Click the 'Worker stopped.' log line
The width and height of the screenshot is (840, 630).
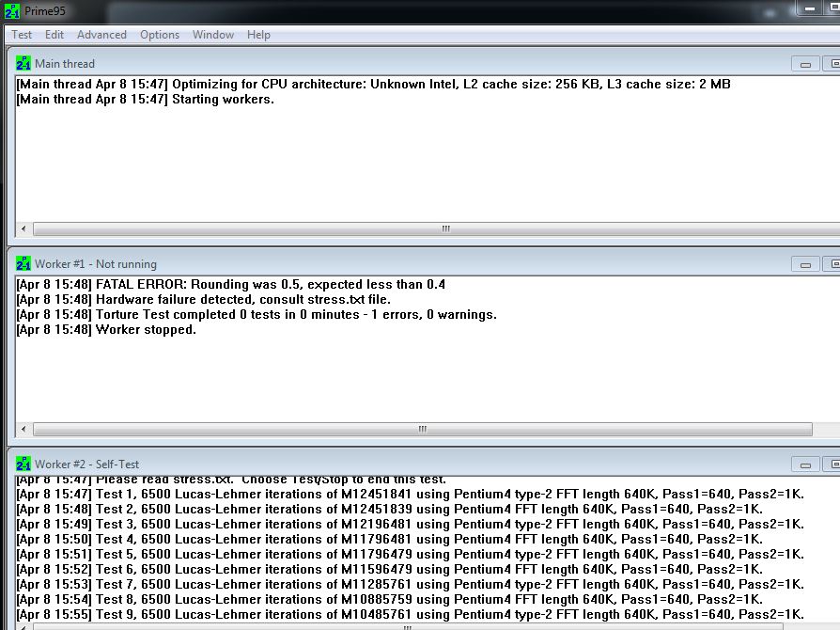(x=106, y=329)
